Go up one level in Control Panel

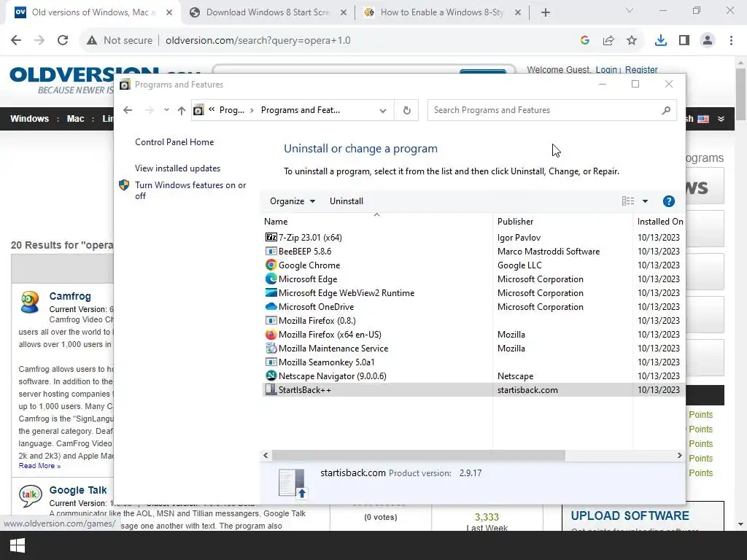point(182,110)
